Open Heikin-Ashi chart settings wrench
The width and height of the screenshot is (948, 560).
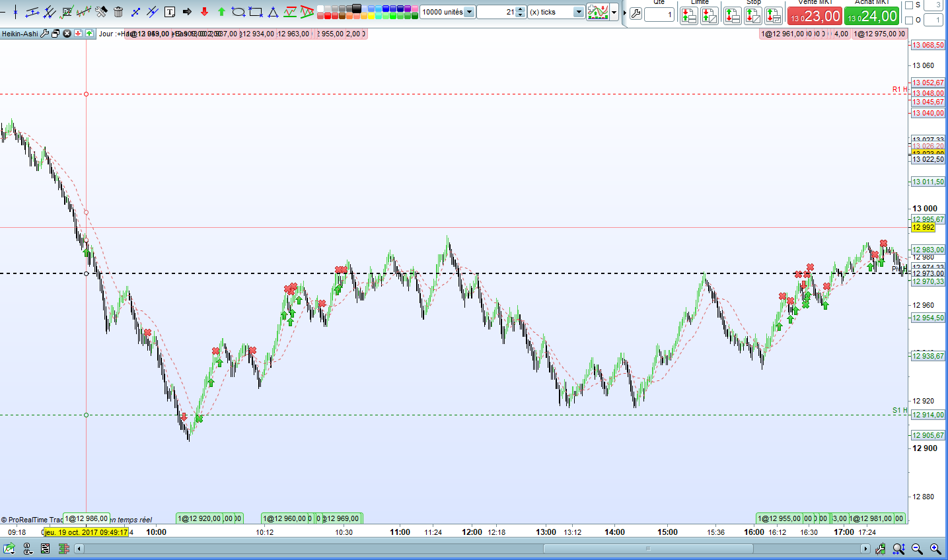45,34
